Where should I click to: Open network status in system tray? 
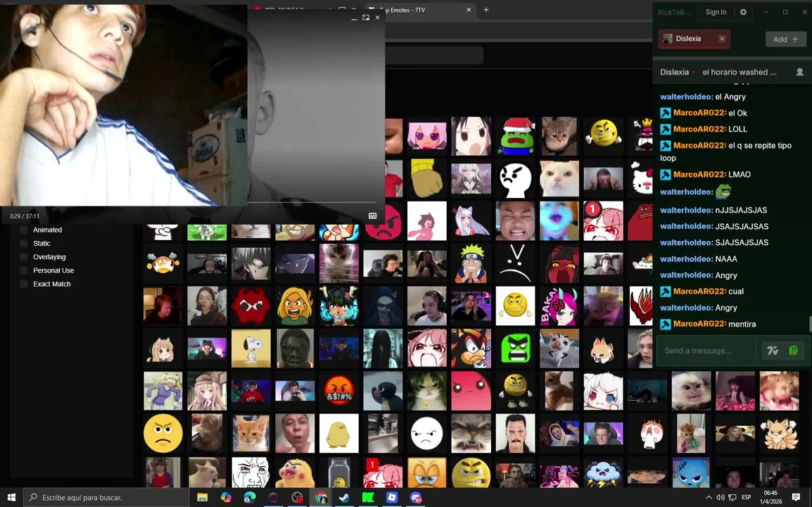(x=732, y=497)
